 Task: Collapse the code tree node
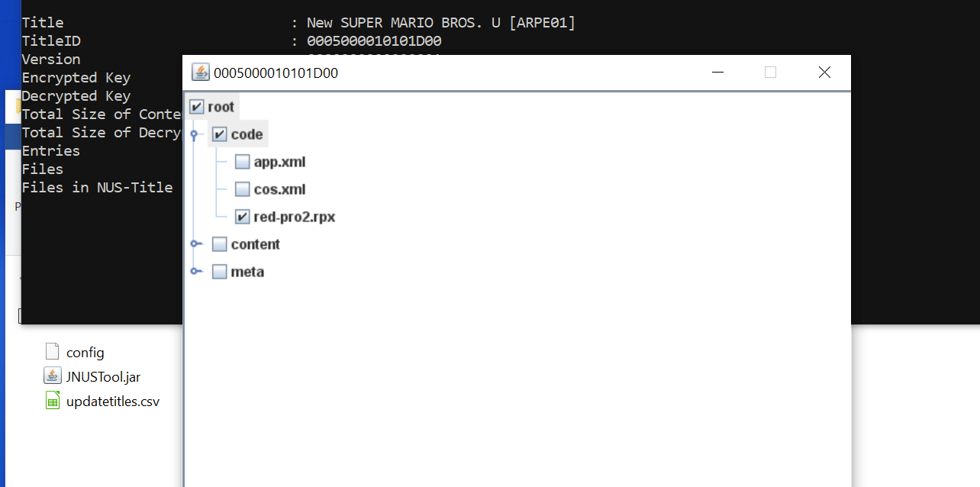(194, 134)
